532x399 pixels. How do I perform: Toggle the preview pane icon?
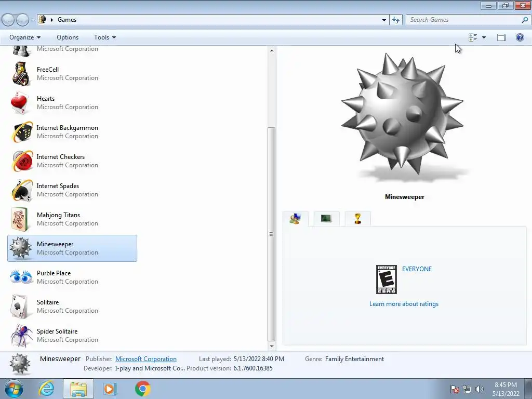[x=501, y=37]
